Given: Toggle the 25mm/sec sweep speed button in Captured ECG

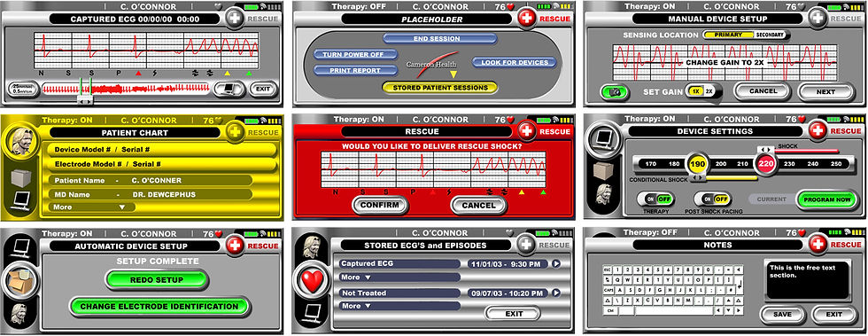Looking at the screenshot, I should [x=23, y=90].
